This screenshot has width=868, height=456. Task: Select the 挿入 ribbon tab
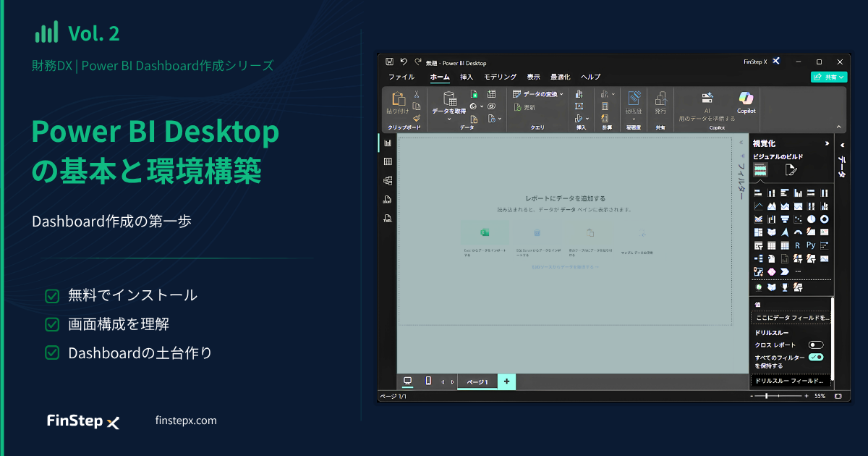pos(467,77)
